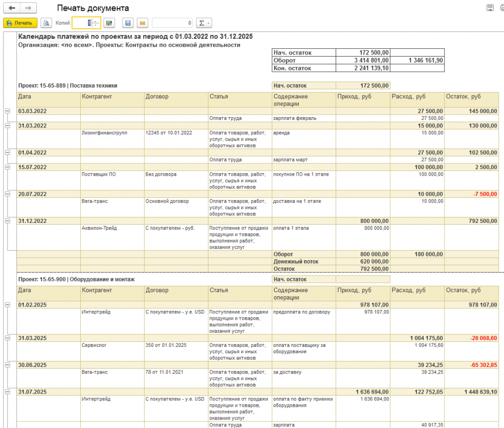
Task: Click 'оплата по факту приемки оборудования' cell
Action: pos(304,408)
